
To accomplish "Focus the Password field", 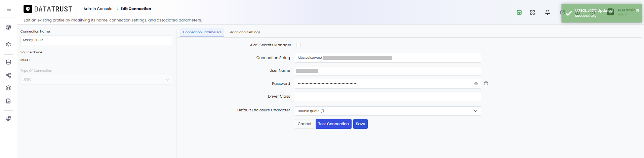I will click(388, 84).
